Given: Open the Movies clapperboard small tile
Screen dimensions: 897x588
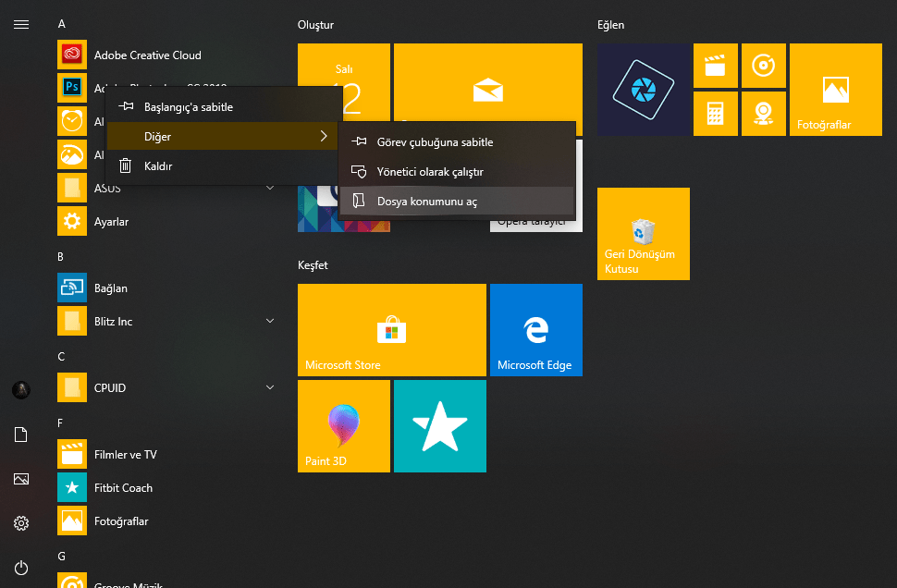Looking at the screenshot, I should coord(715,66).
